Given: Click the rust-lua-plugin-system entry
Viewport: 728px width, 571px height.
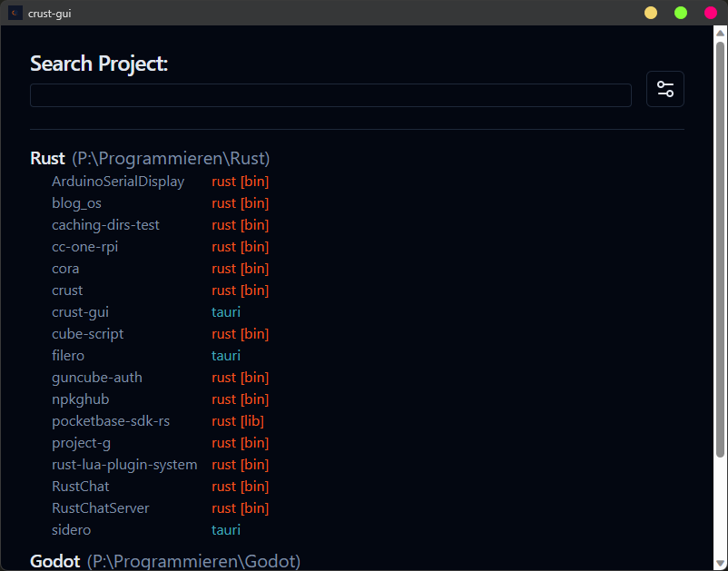Looking at the screenshot, I should (x=124, y=464).
